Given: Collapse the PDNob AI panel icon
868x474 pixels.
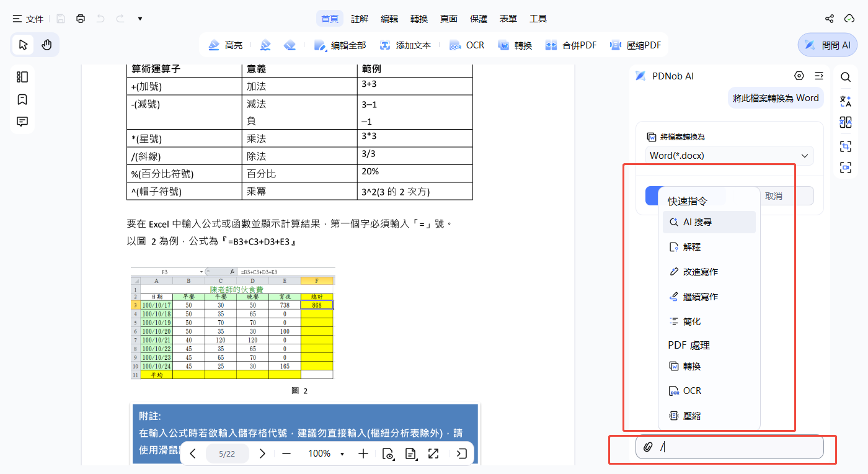Looking at the screenshot, I should 819,76.
